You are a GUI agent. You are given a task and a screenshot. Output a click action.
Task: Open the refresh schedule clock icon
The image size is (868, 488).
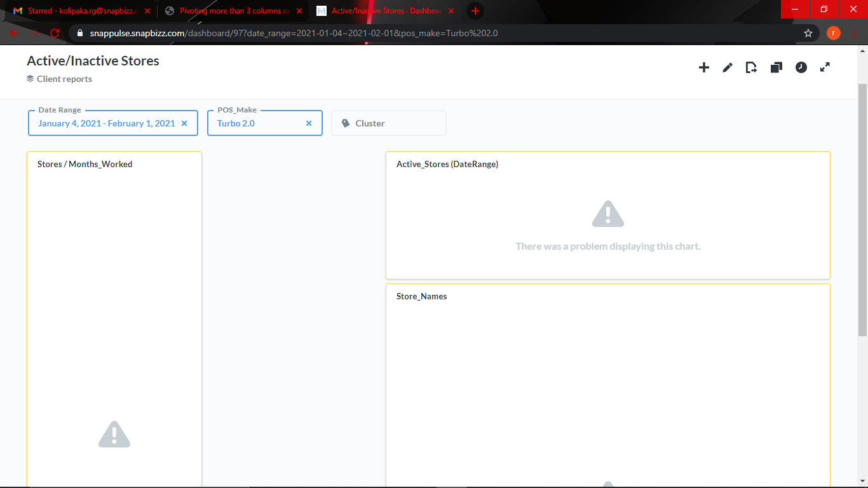[801, 67]
